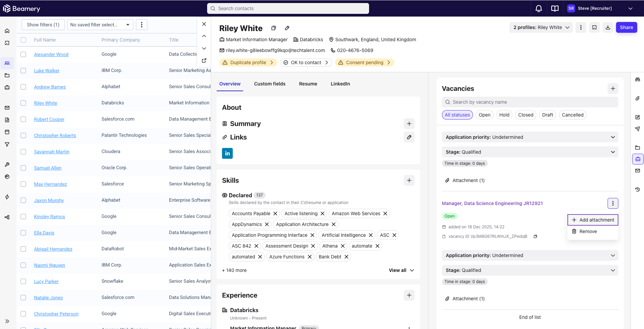The height and width of the screenshot is (329, 644).
Task: Open profile in new window icon
Action: click(x=204, y=60)
